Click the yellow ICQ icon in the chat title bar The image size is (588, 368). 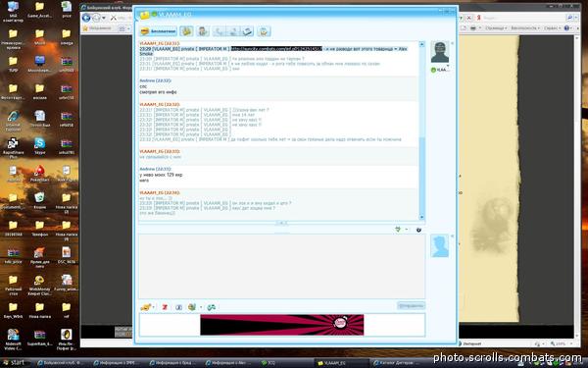click(x=145, y=15)
